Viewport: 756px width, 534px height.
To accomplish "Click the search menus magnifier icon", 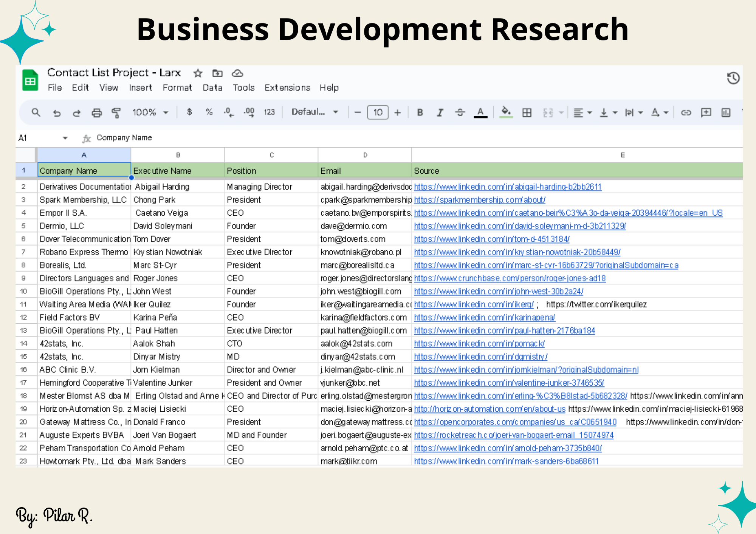I will click(36, 113).
